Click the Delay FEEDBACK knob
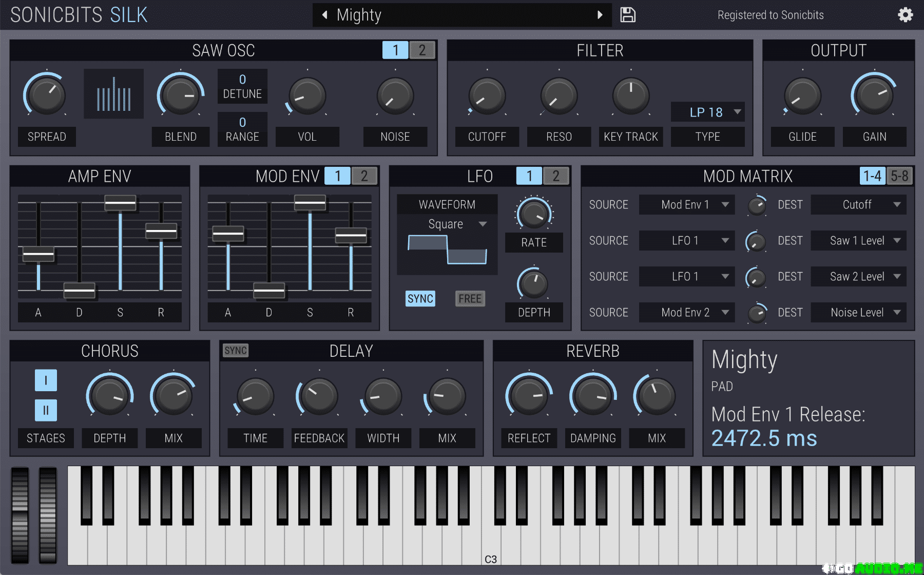The width and height of the screenshot is (924, 575). (319, 396)
